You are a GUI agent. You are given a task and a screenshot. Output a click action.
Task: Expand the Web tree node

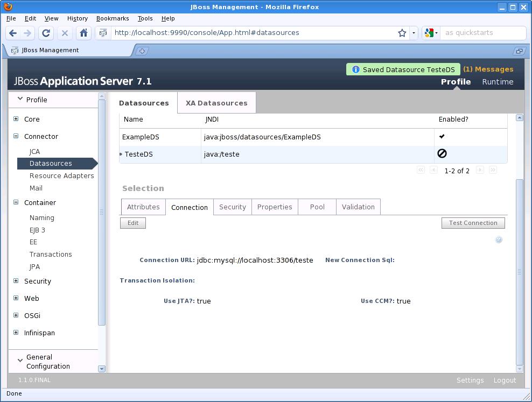click(16, 298)
